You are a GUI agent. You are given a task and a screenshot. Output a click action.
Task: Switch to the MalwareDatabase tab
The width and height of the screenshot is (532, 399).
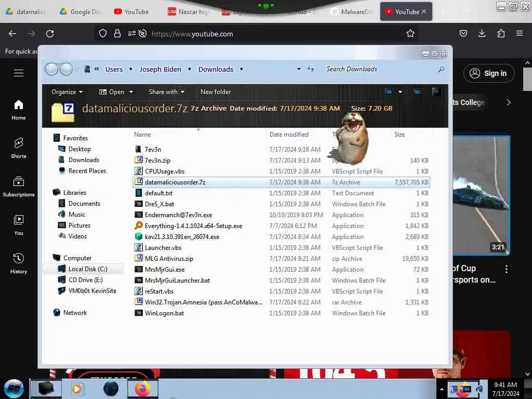click(352, 11)
